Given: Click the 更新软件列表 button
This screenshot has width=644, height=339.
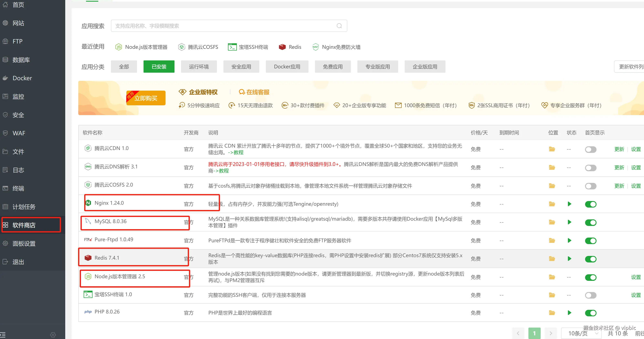Looking at the screenshot, I should click(629, 67).
